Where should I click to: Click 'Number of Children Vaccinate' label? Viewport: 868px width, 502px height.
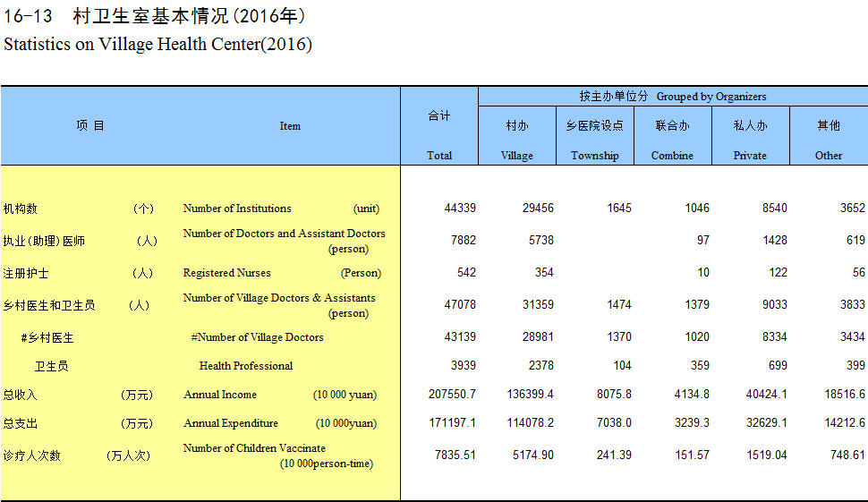(254, 448)
